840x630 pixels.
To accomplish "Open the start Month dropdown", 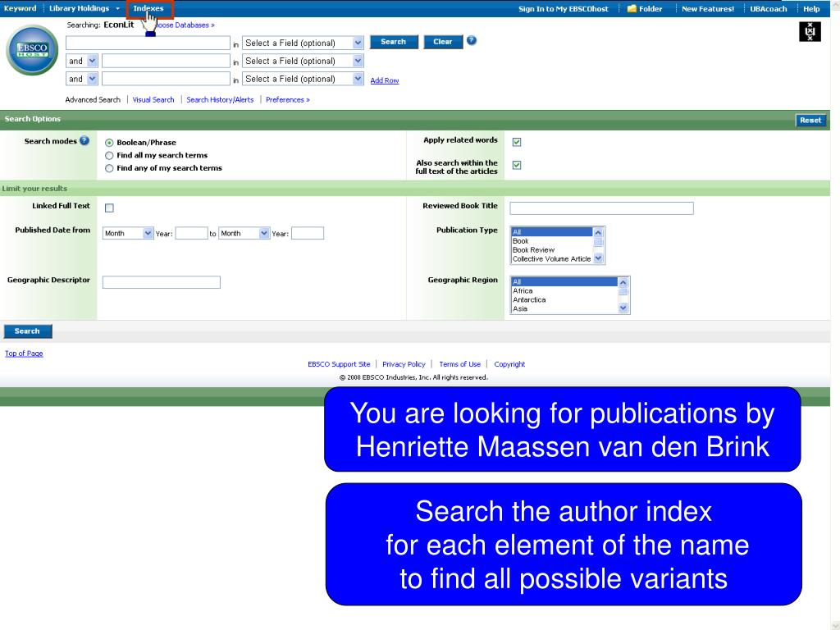I will [128, 233].
